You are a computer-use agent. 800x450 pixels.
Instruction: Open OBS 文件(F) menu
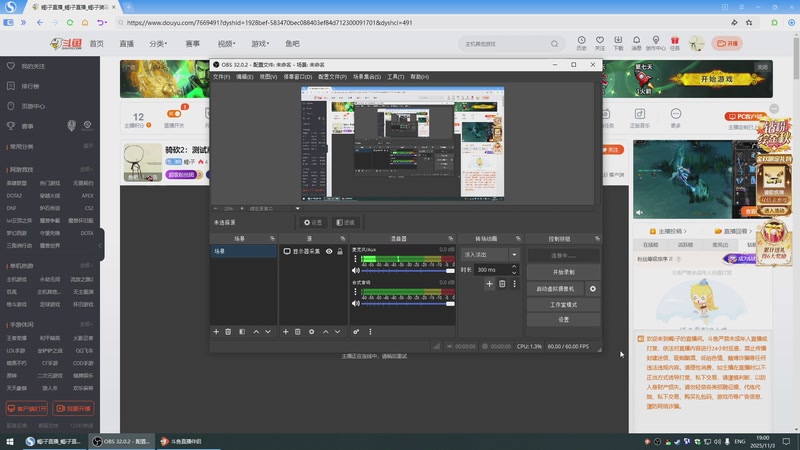[221, 77]
